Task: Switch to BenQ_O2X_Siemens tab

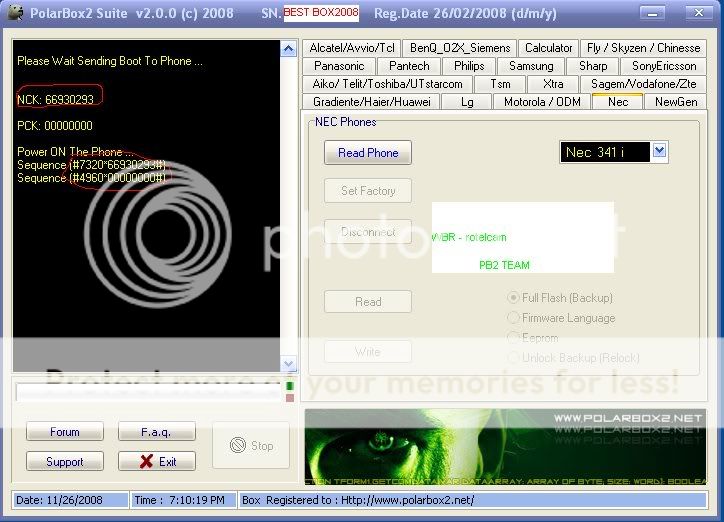Action: pyautogui.click(x=460, y=48)
